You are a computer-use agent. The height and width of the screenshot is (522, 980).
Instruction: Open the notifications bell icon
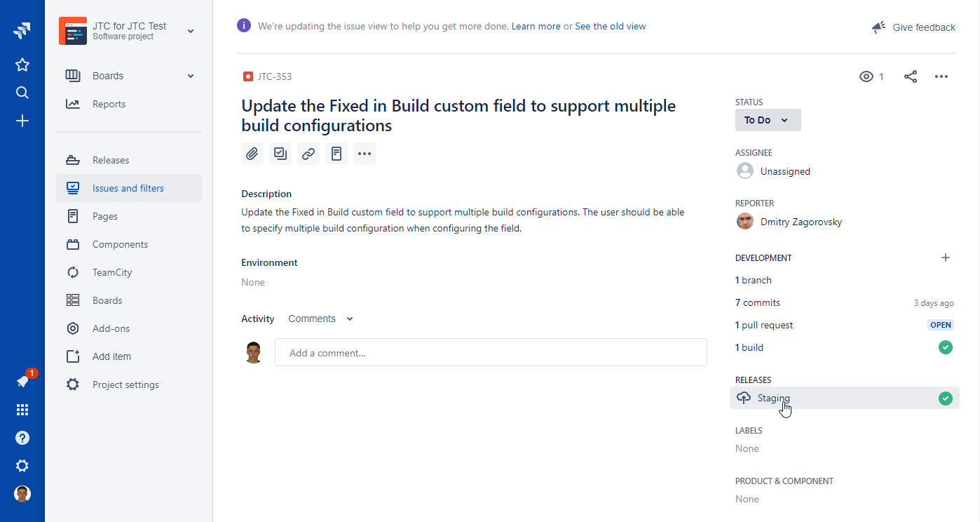pyautogui.click(x=22, y=382)
